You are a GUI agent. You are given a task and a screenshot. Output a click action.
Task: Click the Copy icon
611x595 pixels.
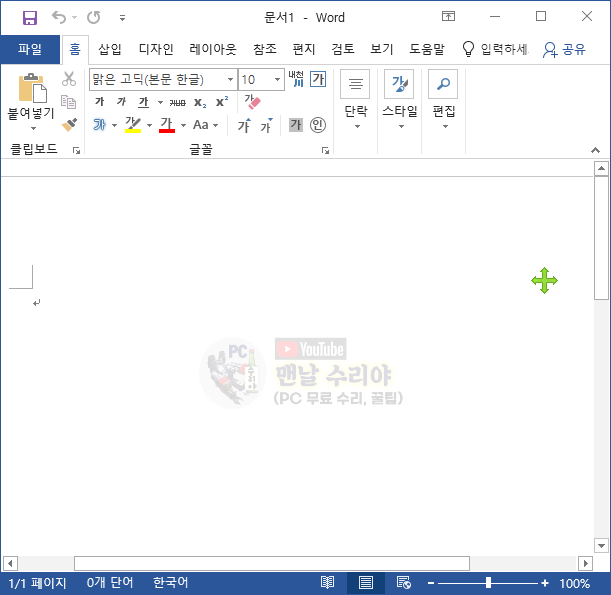(69, 102)
